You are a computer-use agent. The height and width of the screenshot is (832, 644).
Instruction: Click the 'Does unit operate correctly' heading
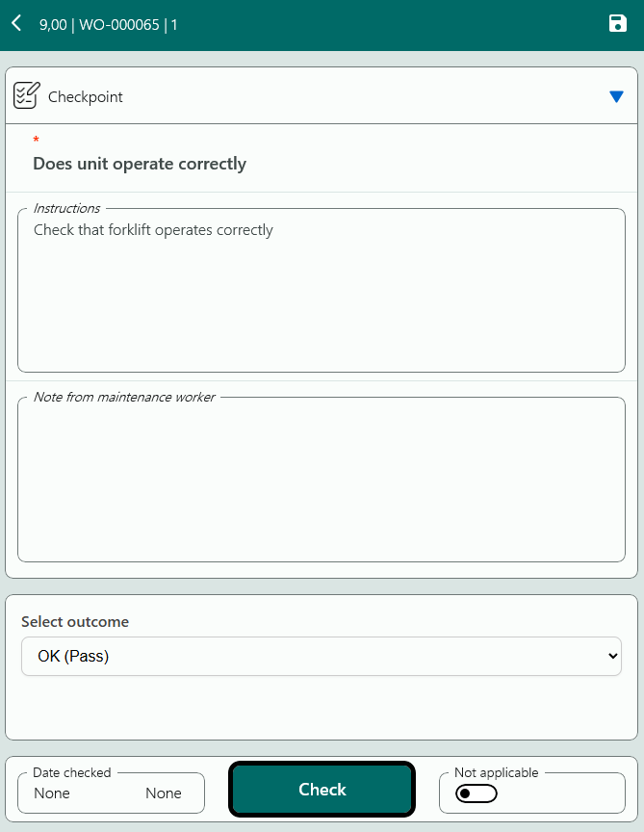tap(140, 164)
